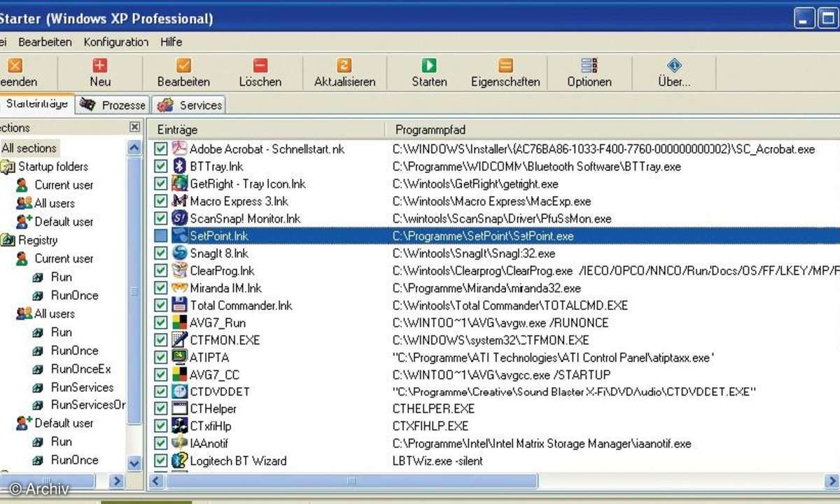
Task: Open the Hilfe menu
Action: coord(171,42)
